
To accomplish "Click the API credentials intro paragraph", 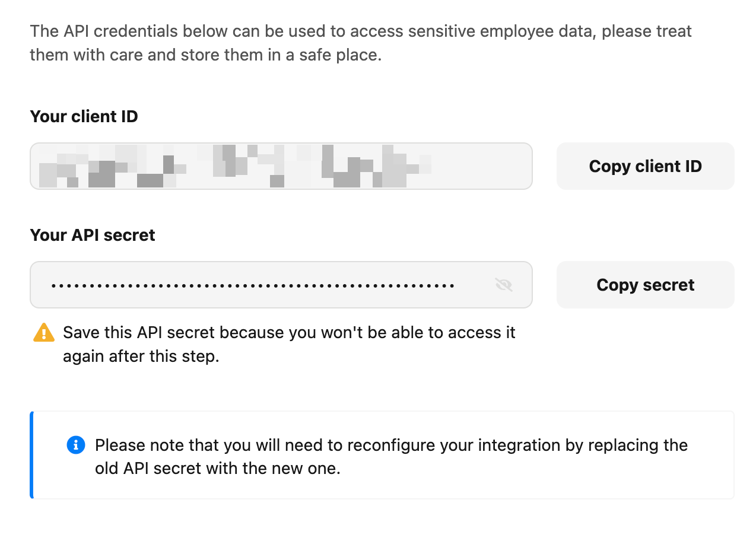I will pos(361,43).
